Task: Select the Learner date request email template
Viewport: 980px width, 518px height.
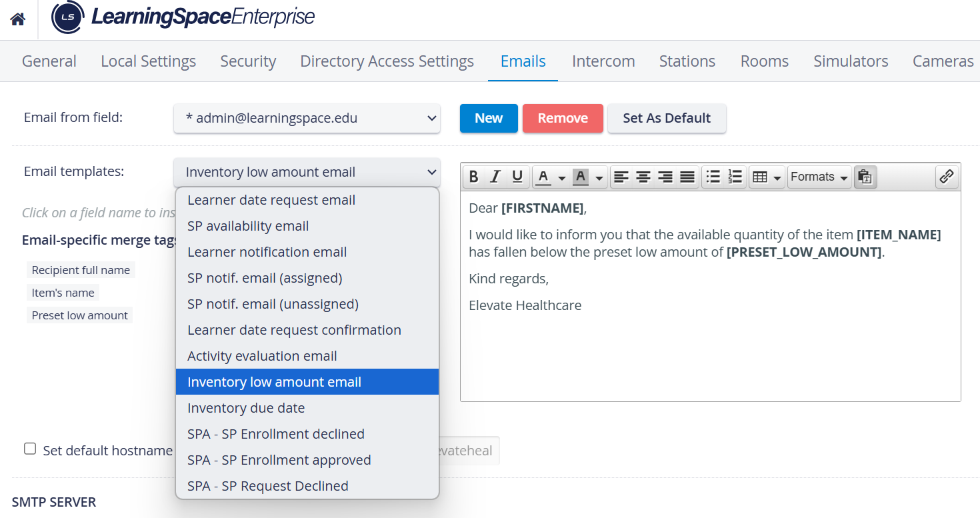Action: click(x=307, y=200)
